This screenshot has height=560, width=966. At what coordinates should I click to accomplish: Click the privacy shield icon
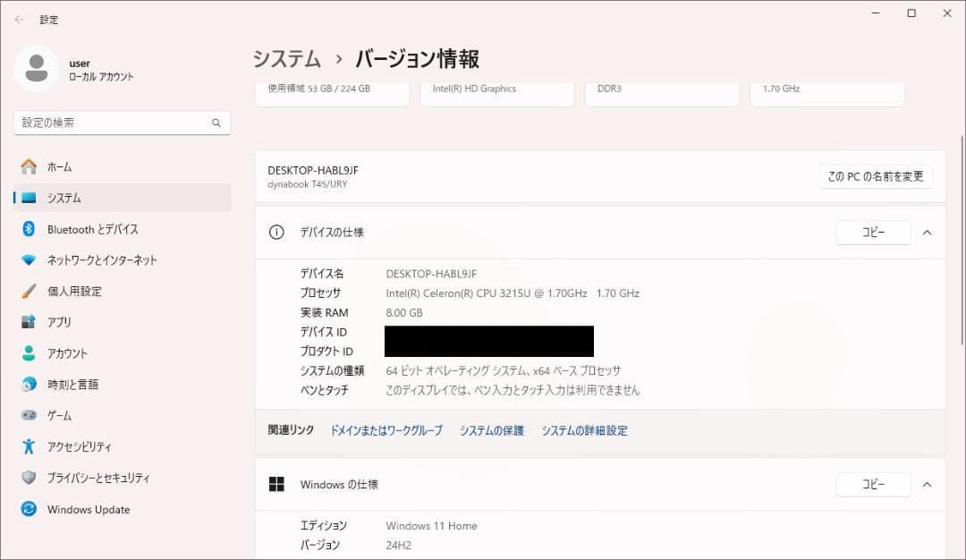point(29,478)
